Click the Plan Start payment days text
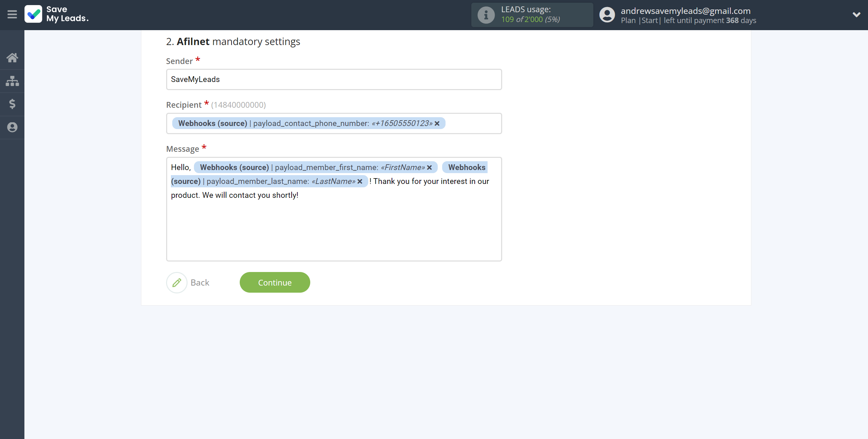Screen dimensions: 868x439 [688, 21]
